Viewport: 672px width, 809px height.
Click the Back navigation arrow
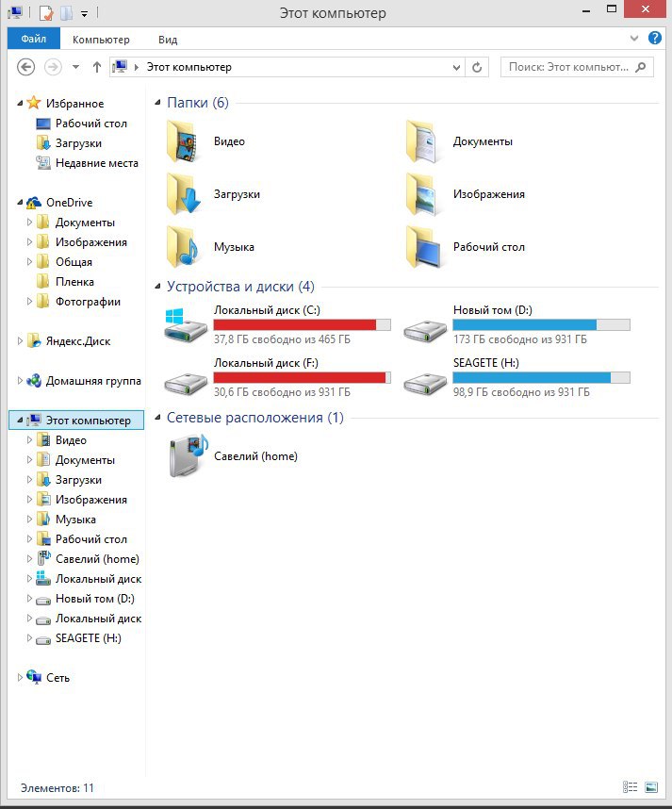pos(25,67)
